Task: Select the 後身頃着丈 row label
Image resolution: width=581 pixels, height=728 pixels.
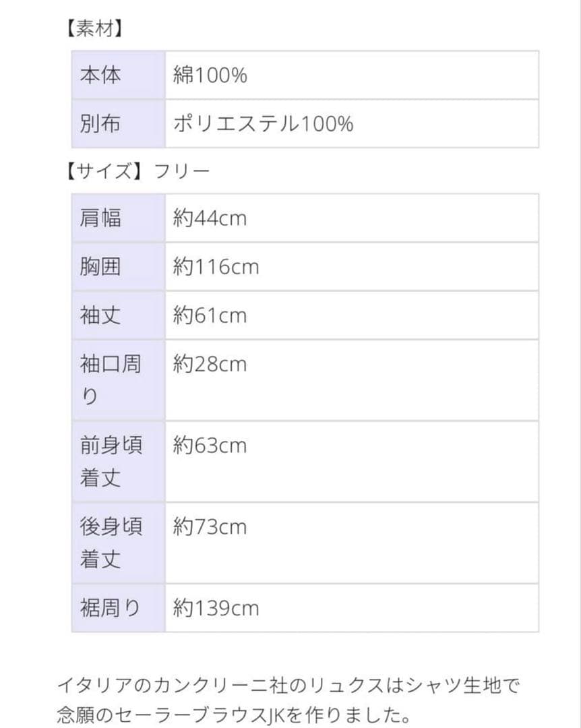Action: click(x=111, y=543)
